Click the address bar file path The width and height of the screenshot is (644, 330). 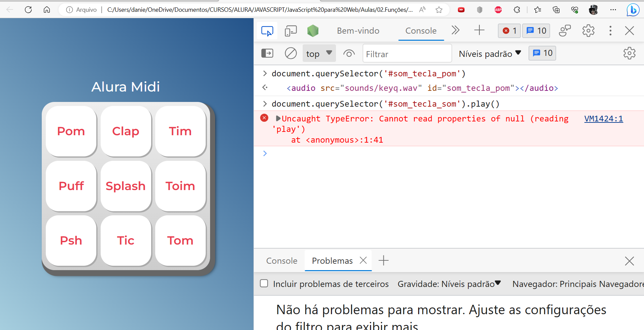(260, 10)
